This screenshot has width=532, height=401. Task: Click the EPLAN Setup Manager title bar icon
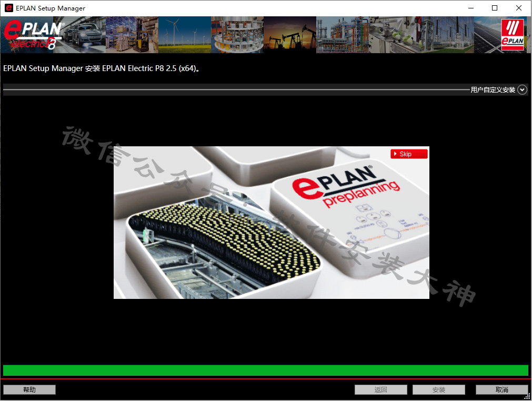[x=9, y=8]
